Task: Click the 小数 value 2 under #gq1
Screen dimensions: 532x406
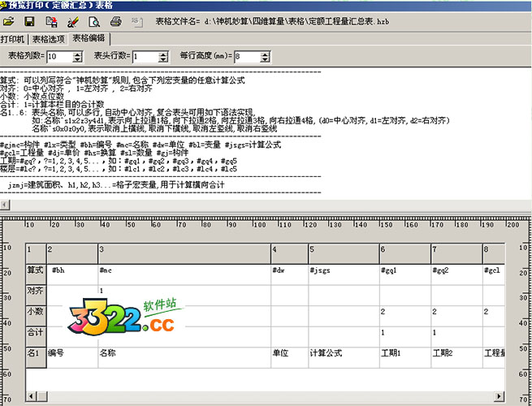Action: click(x=405, y=316)
